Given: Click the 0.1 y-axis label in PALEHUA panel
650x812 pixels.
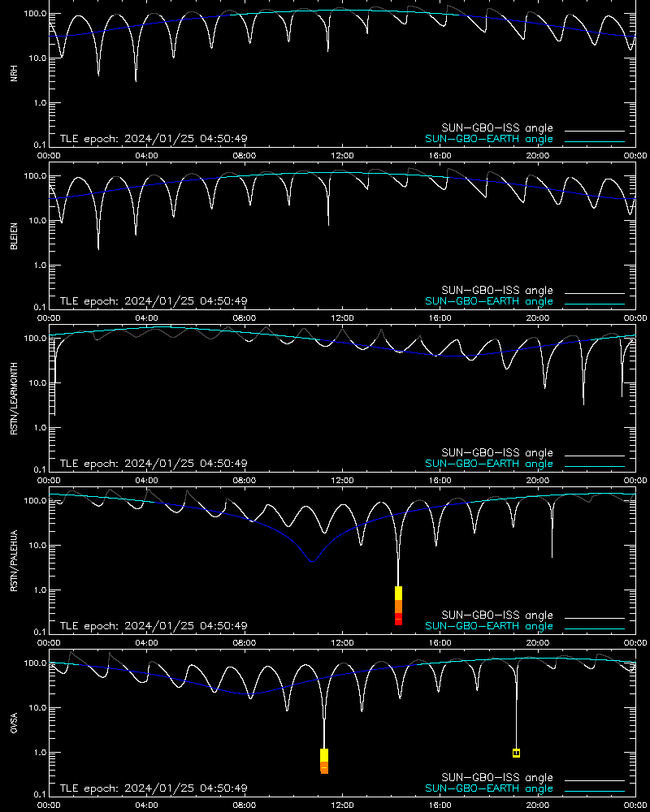Looking at the screenshot, I should [x=40, y=632].
